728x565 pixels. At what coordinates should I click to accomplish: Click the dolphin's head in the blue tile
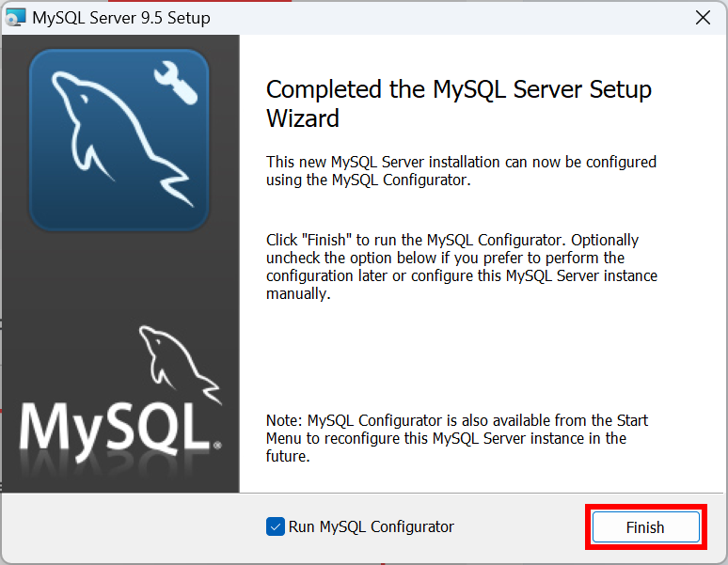72,90
